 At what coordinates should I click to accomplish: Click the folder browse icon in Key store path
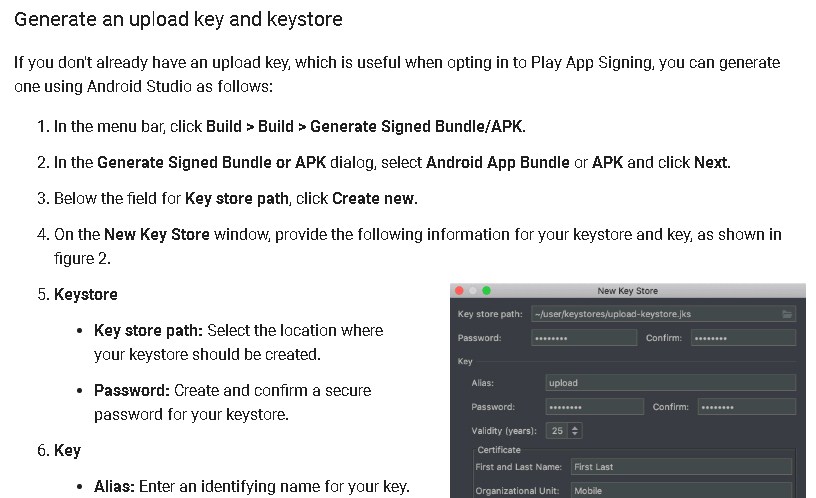click(x=786, y=314)
